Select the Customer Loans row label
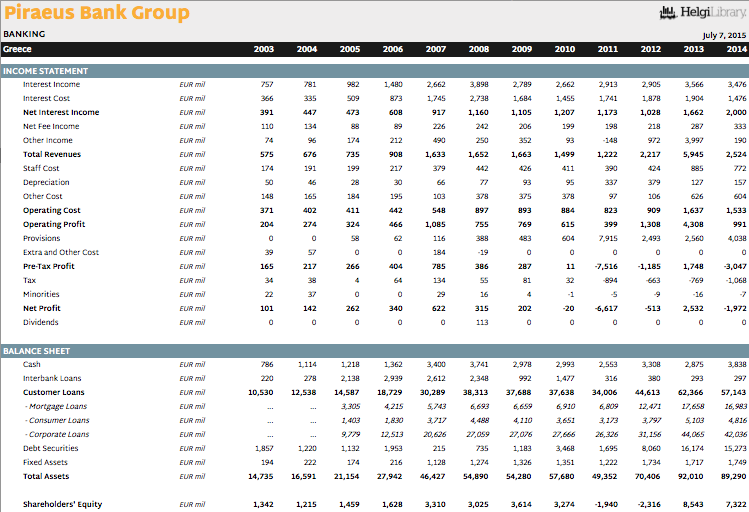The width and height of the screenshot is (749, 512). 54,393
